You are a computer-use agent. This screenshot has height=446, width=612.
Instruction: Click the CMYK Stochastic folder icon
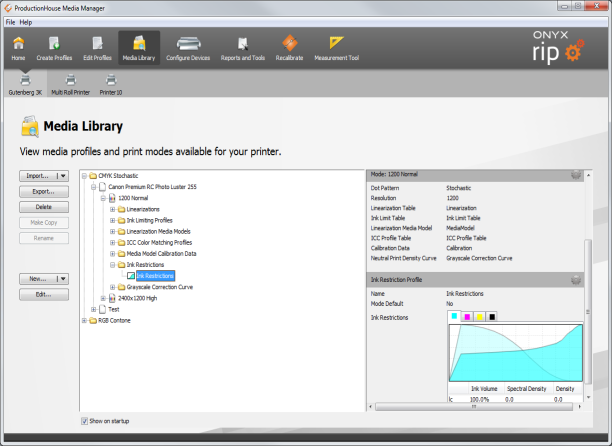click(x=93, y=176)
